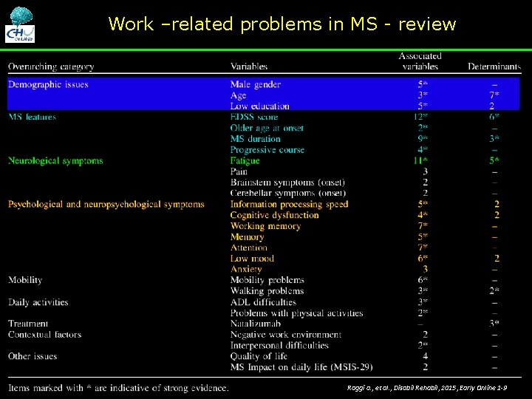The width and height of the screenshot is (532, 399).
Task: Click the CHU brain logo
Action: click(x=20, y=25)
